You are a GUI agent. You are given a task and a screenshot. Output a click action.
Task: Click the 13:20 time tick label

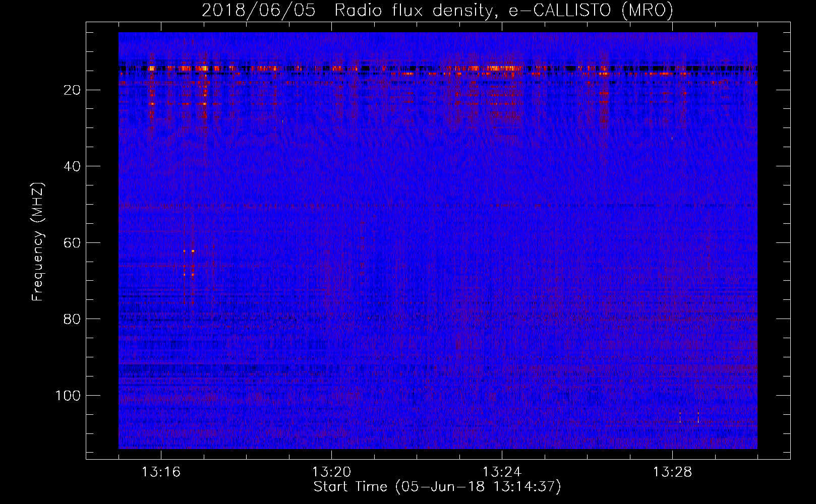[331, 472]
